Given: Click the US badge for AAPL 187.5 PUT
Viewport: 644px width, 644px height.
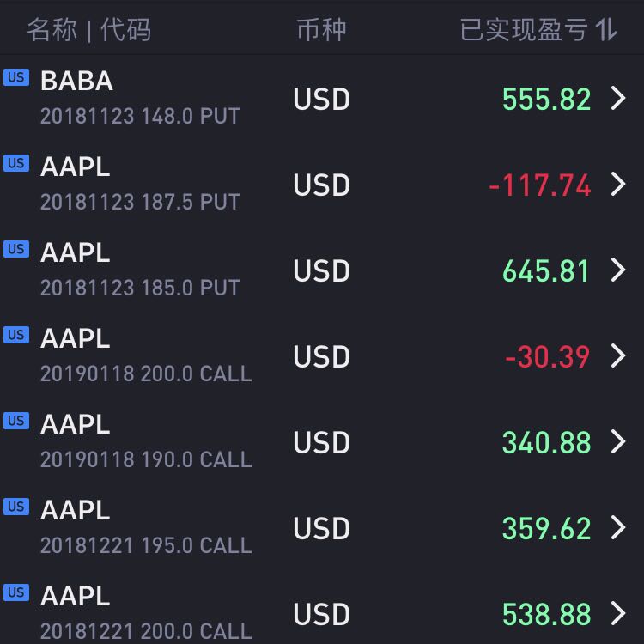Looking at the screenshot, I should pos(16,163).
